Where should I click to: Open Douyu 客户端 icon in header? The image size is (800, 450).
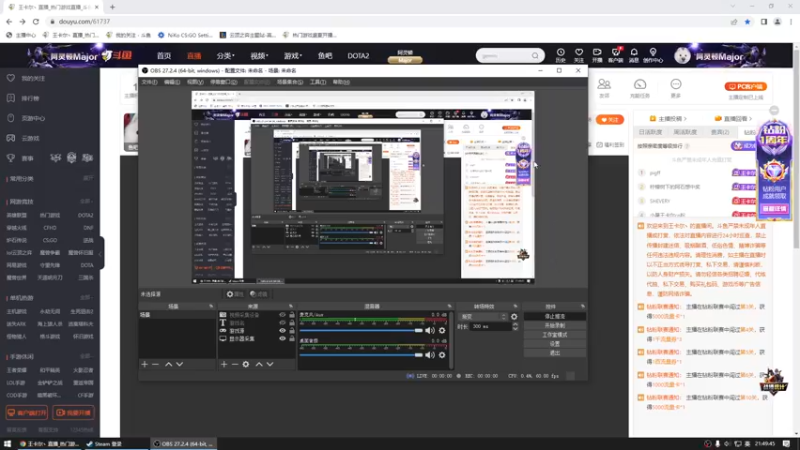[x=616, y=55]
